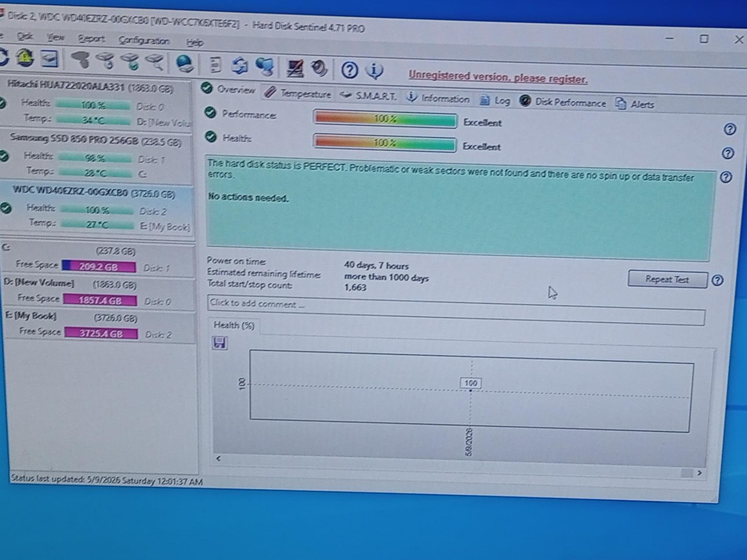Click the refresh arrows toolbar icon
Image resolution: width=747 pixels, height=560 pixels.
pyautogui.click(x=240, y=66)
